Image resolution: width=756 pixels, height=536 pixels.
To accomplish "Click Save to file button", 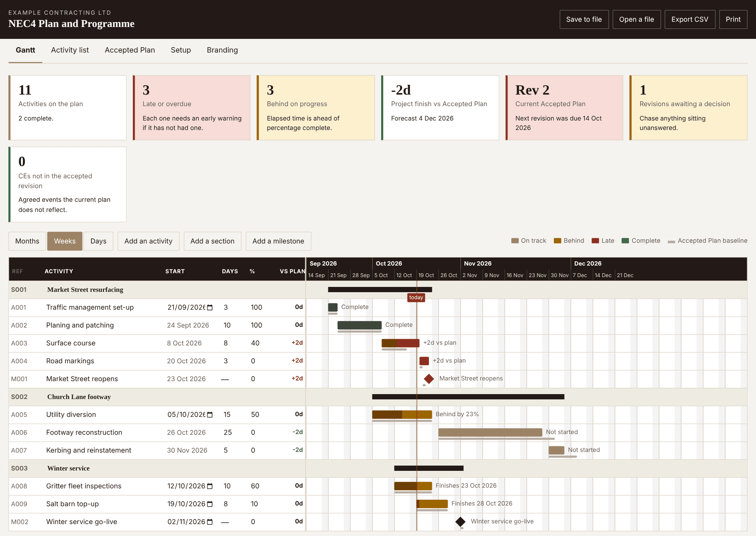I will point(584,19).
